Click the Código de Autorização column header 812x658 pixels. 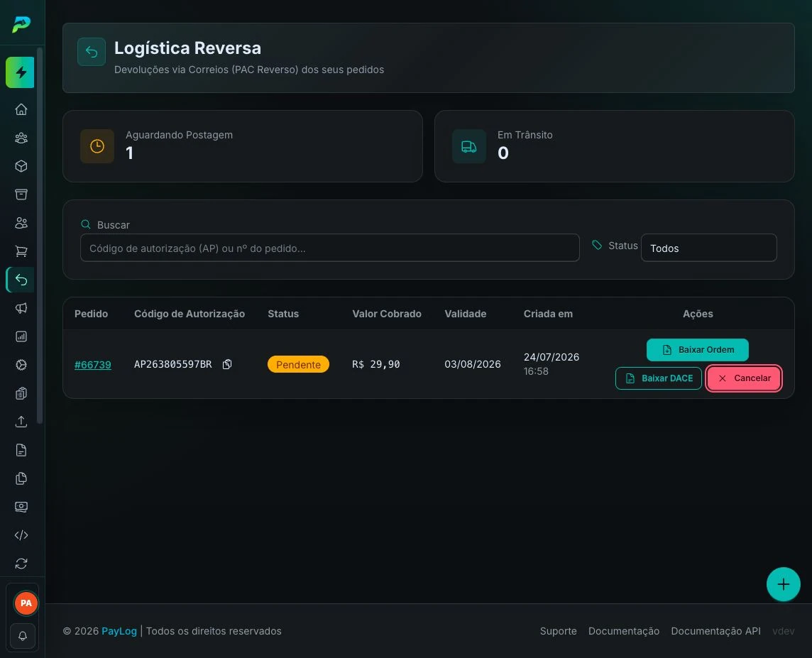[190, 314]
